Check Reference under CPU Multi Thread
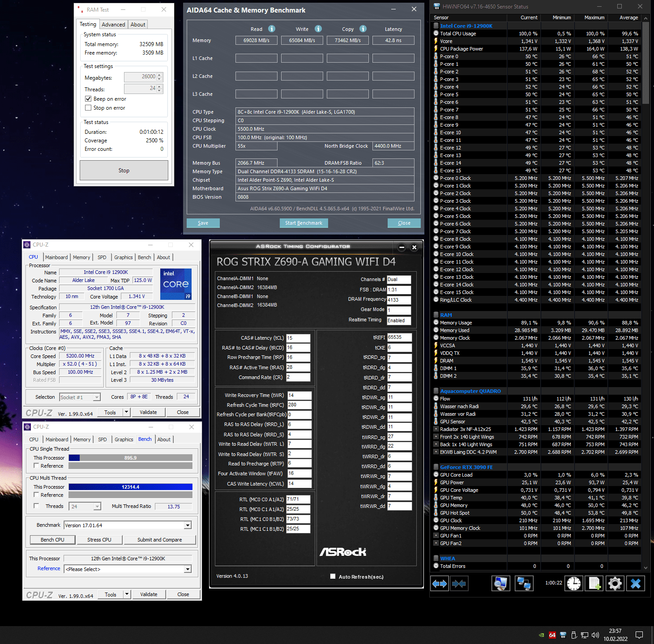Screen dimensions: 654x644 click(x=36, y=495)
